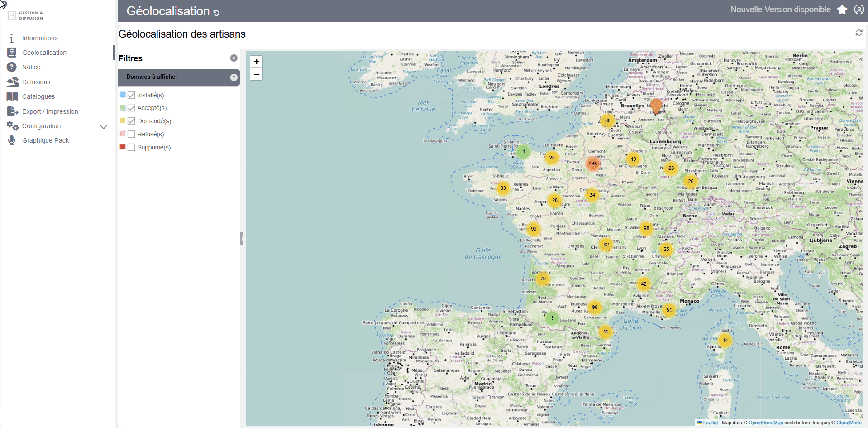The image size is (868, 428).
Task: Click the red Supprimé(s) color swatch
Action: click(x=123, y=147)
